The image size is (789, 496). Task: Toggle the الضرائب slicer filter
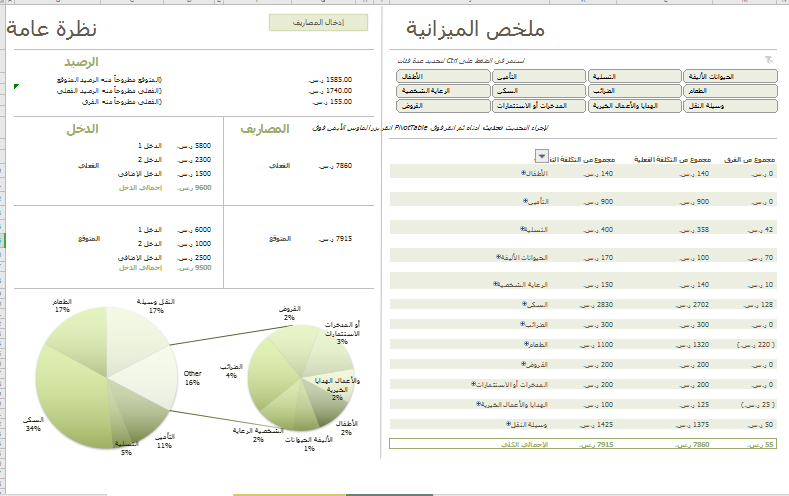tap(635, 91)
